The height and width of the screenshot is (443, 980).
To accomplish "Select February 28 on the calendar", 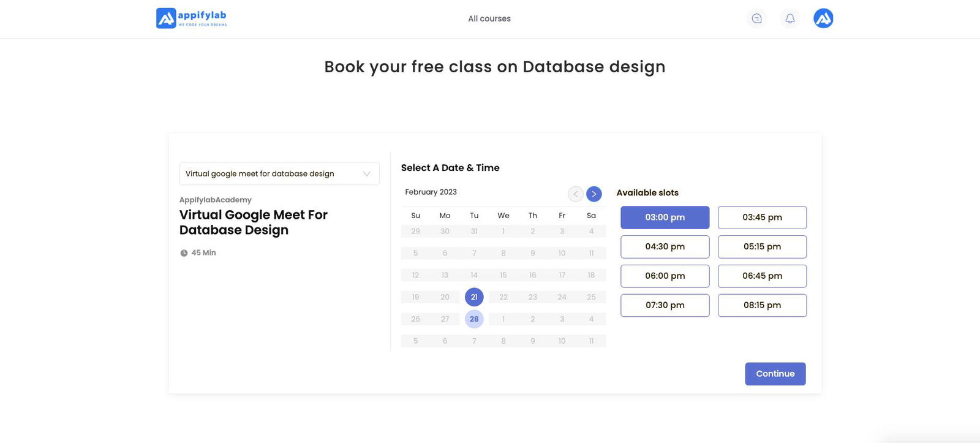I will point(474,319).
